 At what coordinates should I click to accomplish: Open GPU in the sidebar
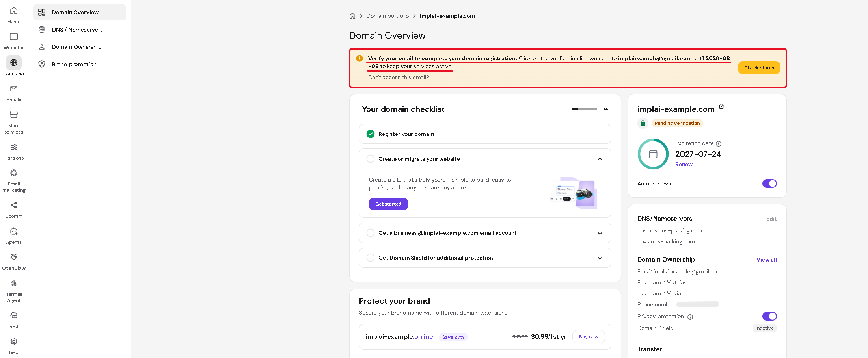[14, 346]
